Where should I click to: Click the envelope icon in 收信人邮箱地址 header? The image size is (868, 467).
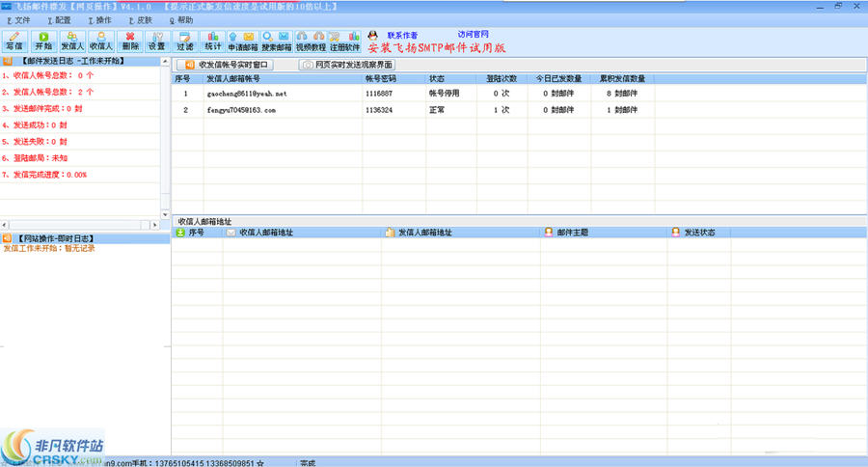point(231,233)
